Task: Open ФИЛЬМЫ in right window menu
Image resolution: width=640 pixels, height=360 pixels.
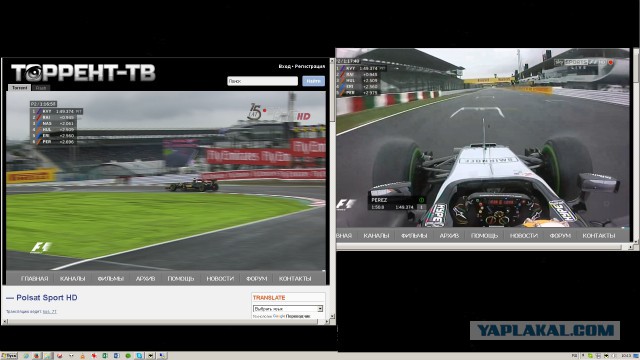Action: pos(414,236)
